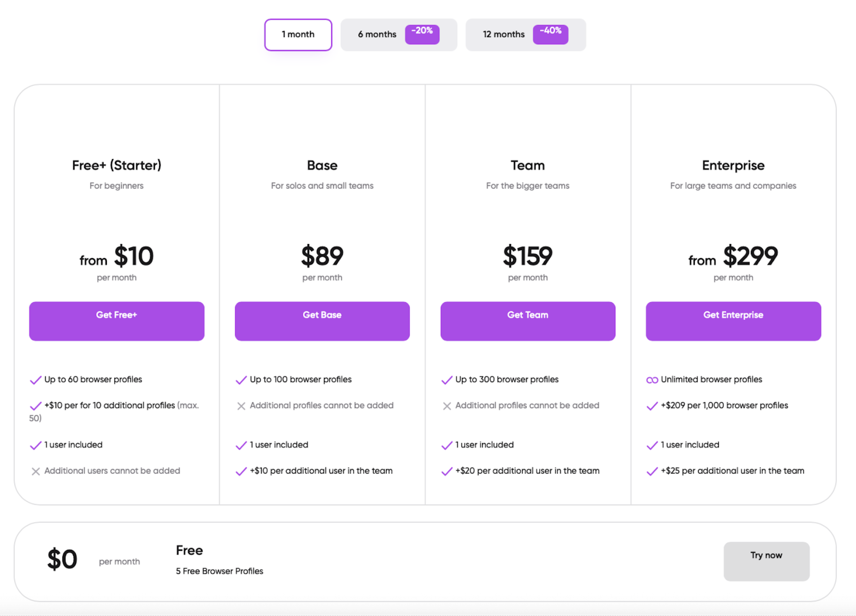Click checkmark beside Up to 300 browser profiles

click(447, 380)
